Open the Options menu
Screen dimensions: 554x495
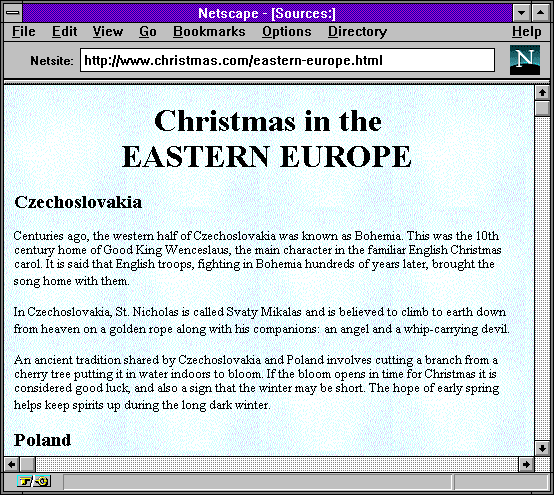point(287,32)
